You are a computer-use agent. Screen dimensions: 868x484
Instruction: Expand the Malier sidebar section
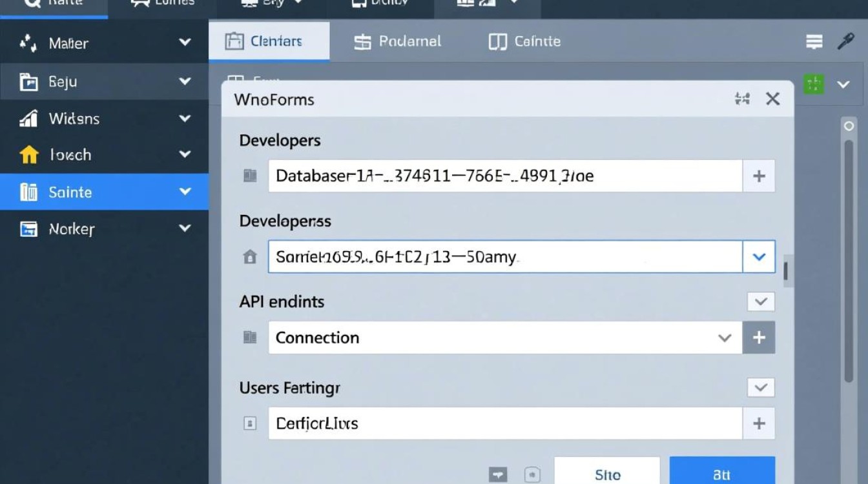[185, 43]
